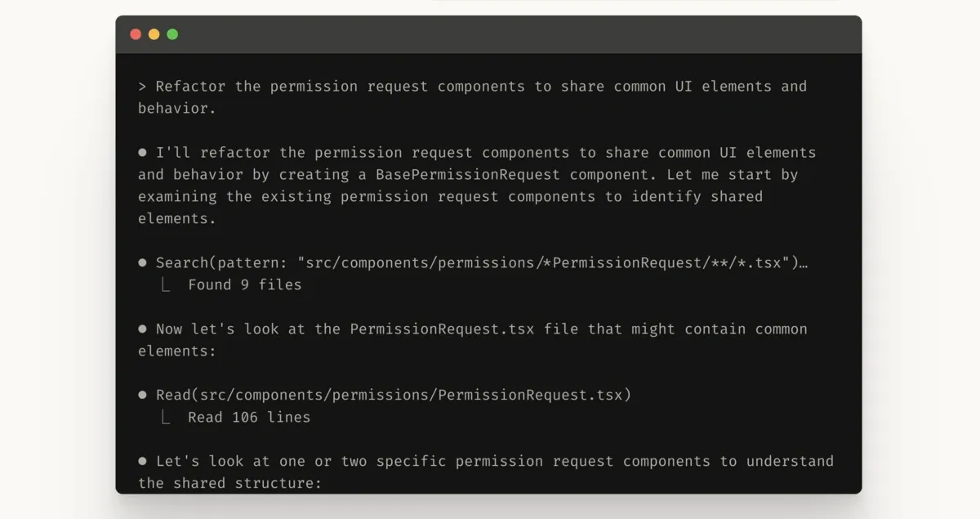Click the branch glyph before "Found 9 files"

point(166,285)
